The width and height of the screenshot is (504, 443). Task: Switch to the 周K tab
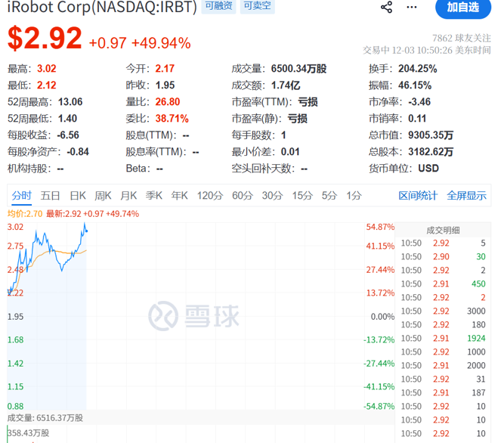pyautogui.click(x=103, y=196)
